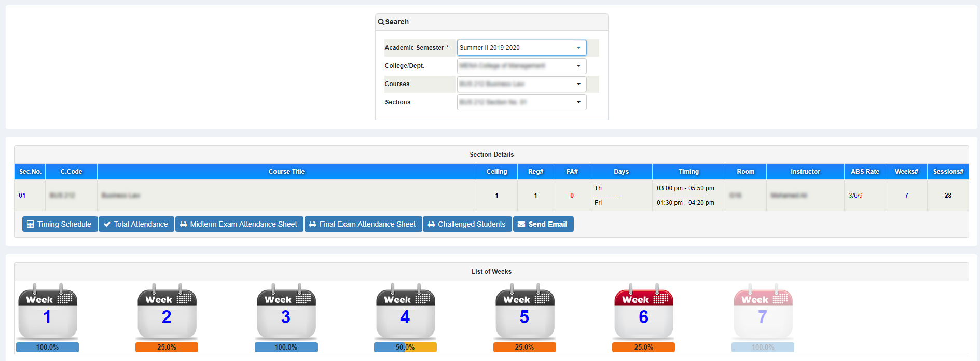Click the Weeks# value 7 link
This screenshot has height=361, width=980.
906,196
